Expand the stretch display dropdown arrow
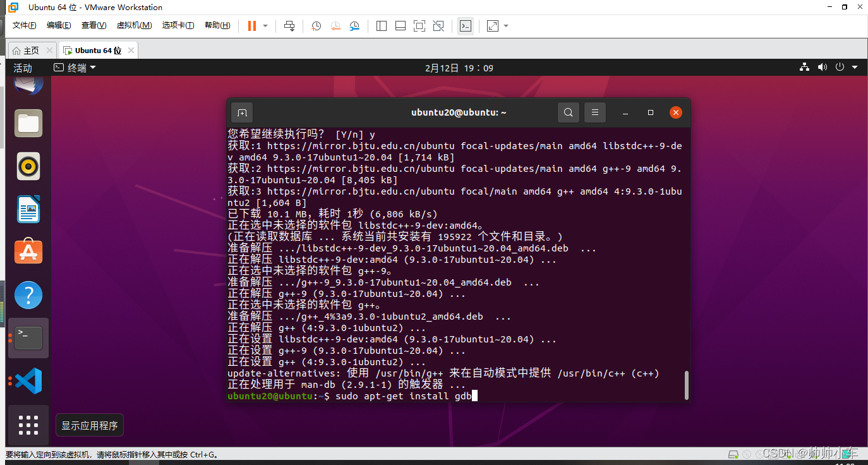Viewport: 868px width, 465px height. (x=506, y=26)
